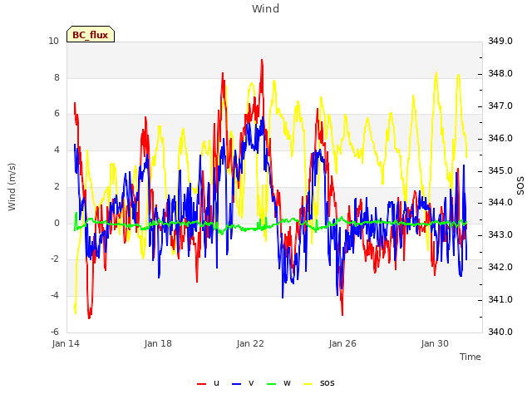Click the '343.0' right axis value
The width and height of the screenshot is (532, 399).
[500, 234]
